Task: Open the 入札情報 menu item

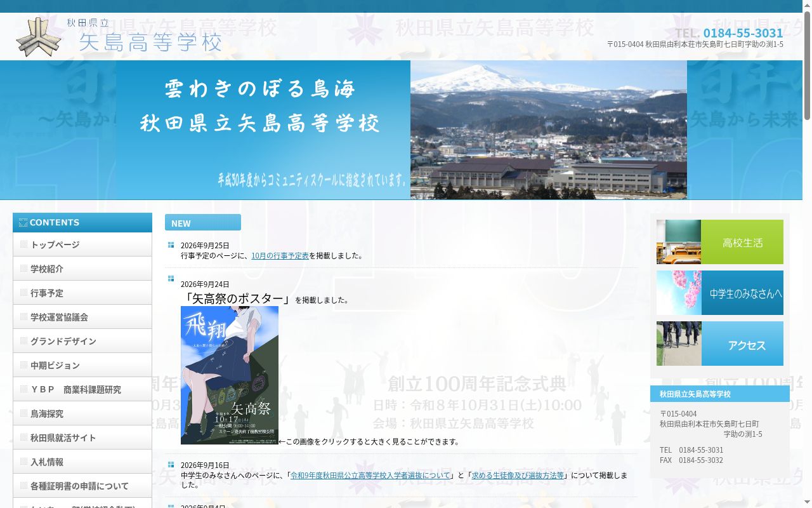Action: (82, 462)
